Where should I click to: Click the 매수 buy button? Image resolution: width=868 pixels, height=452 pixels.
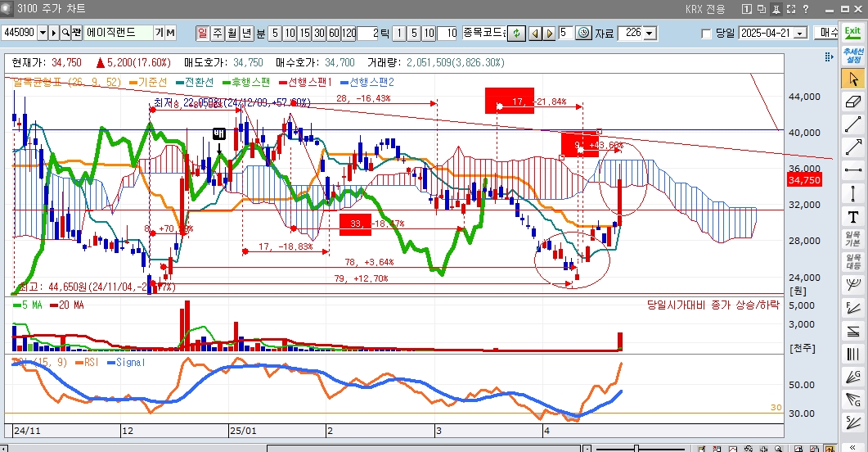tap(826, 33)
